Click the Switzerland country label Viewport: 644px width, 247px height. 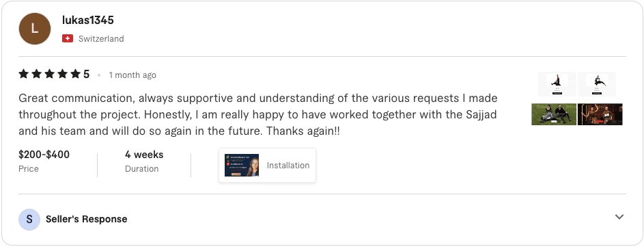click(x=101, y=39)
